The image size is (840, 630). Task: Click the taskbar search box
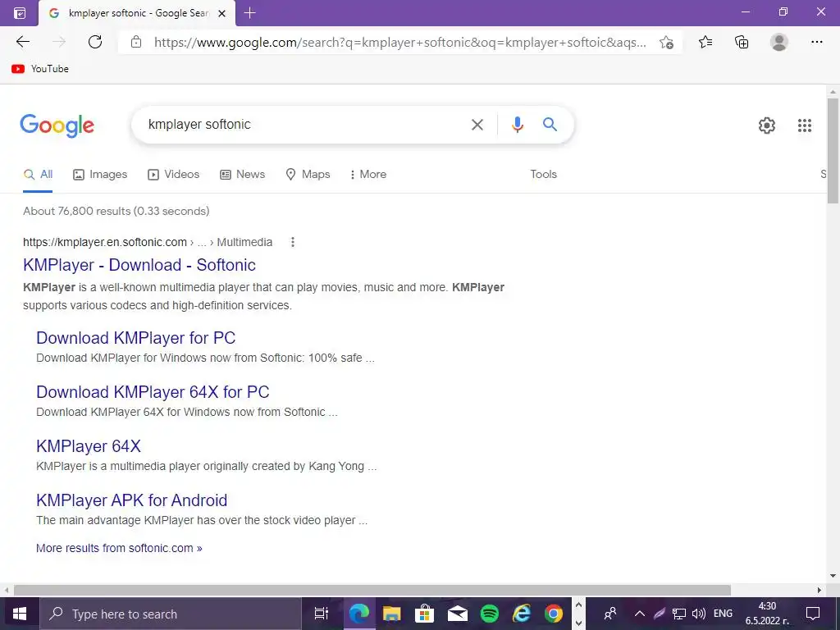tap(171, 614)
